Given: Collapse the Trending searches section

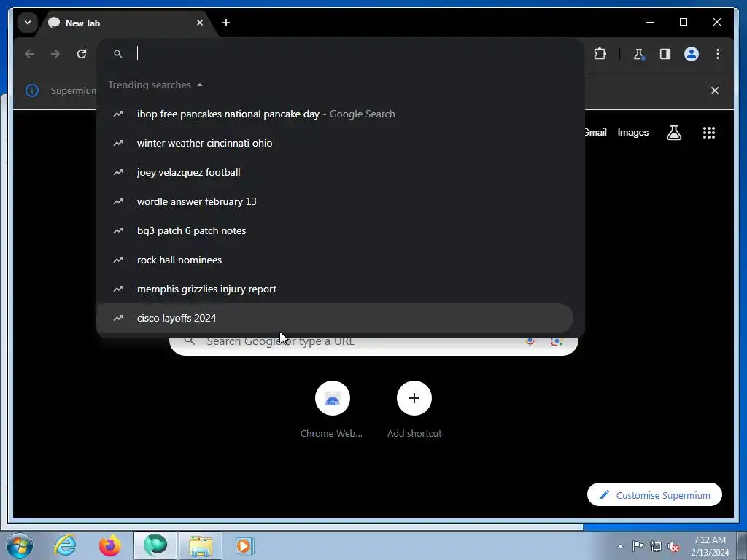Looking at the screenshot, I should tap(200, 85).
